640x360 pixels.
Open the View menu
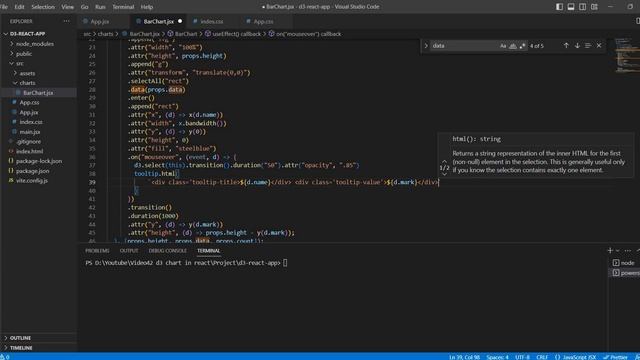tap(67, 7)
